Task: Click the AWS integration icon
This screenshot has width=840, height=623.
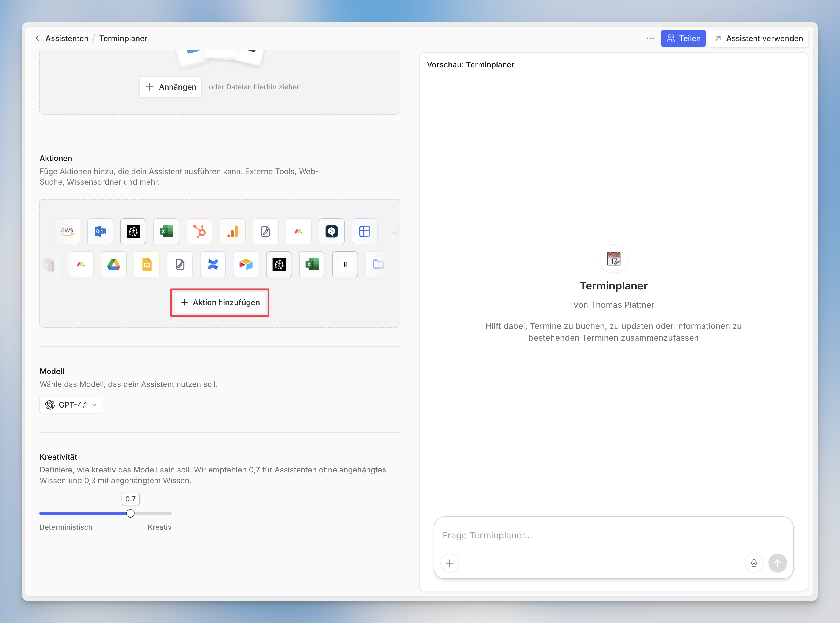Action: (x=67, y=231)
